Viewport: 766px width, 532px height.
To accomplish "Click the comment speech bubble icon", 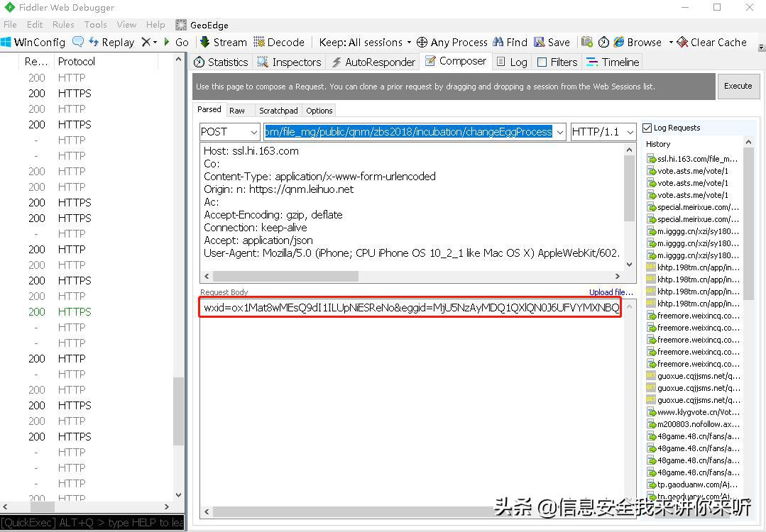I will click(78, 42).
